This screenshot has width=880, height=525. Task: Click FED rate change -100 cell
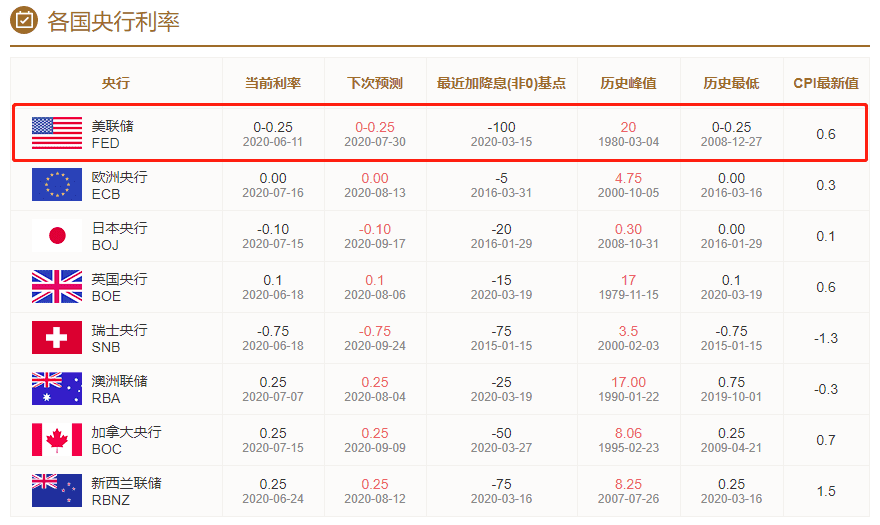pyautogui.click(x=501, y=134)
